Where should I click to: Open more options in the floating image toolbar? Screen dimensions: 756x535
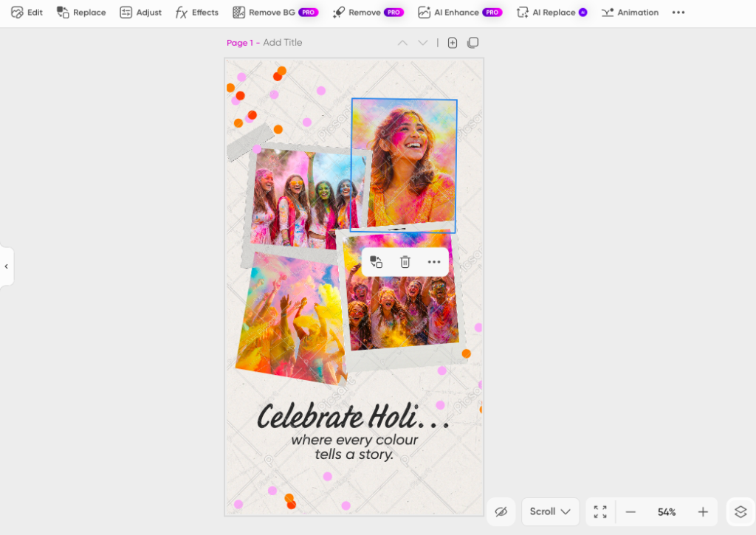click(x=434, y=262)
